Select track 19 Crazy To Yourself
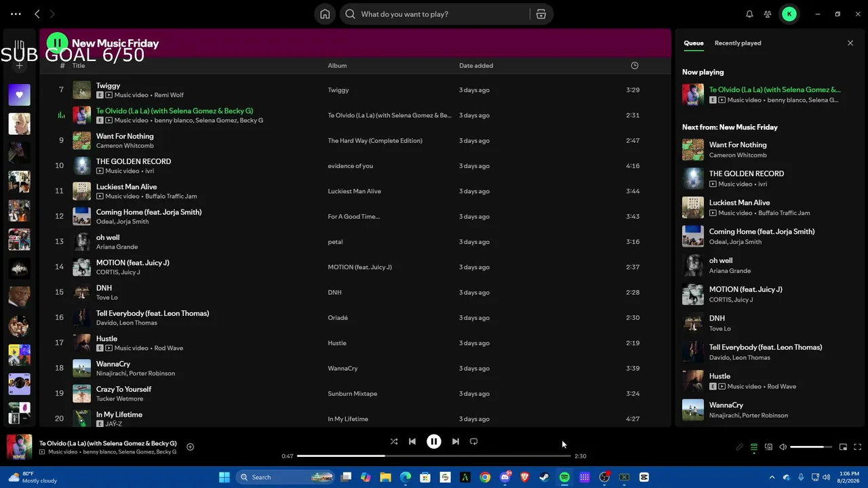 pos(355,394)
